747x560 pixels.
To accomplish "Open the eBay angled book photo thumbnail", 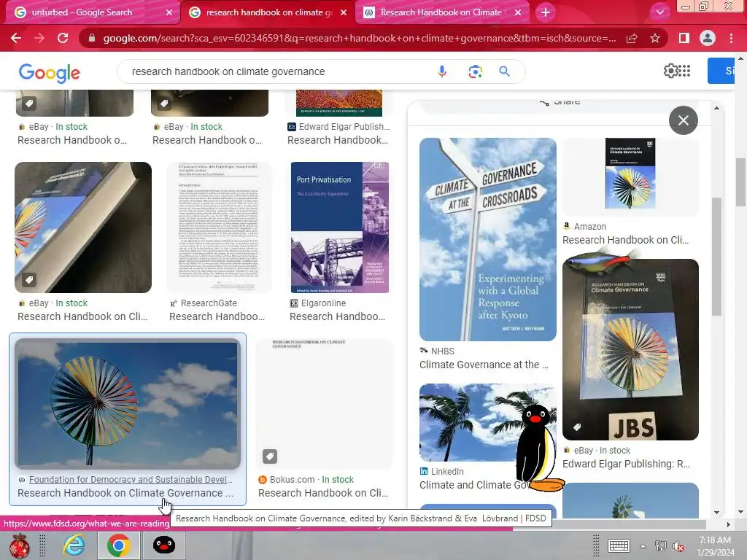I will pyautogui.click(x=83, y=227).
